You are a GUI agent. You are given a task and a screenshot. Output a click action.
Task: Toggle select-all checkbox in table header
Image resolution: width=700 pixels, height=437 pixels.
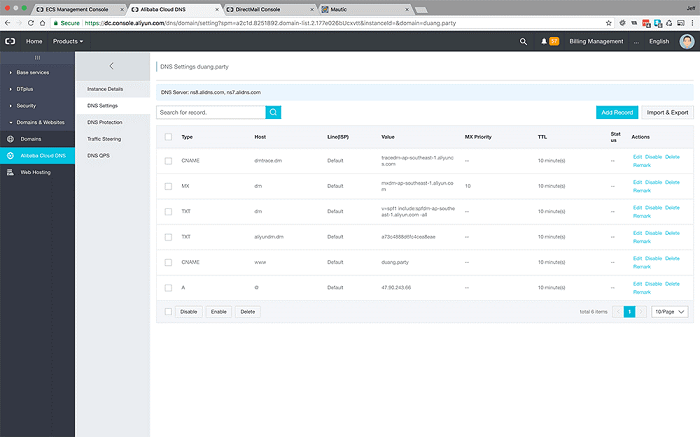(x=168, y=137)
